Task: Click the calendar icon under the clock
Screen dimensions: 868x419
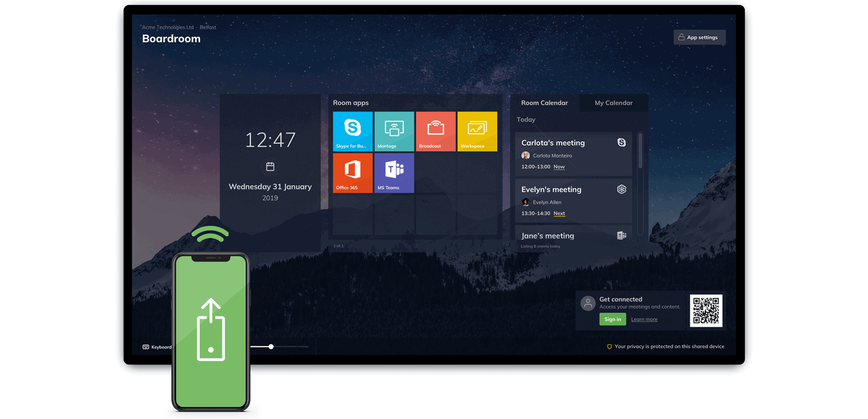Action: [x=270, y=167]
